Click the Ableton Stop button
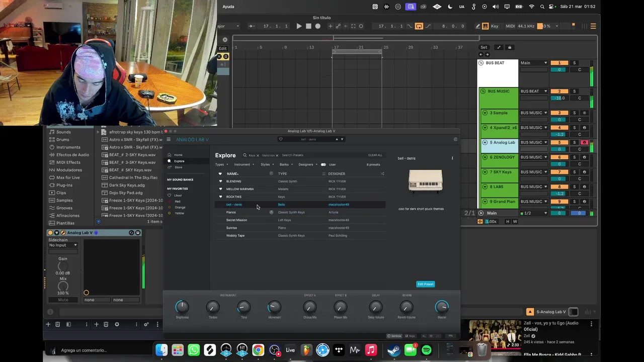The image size is (644, 362). (308, 26)
